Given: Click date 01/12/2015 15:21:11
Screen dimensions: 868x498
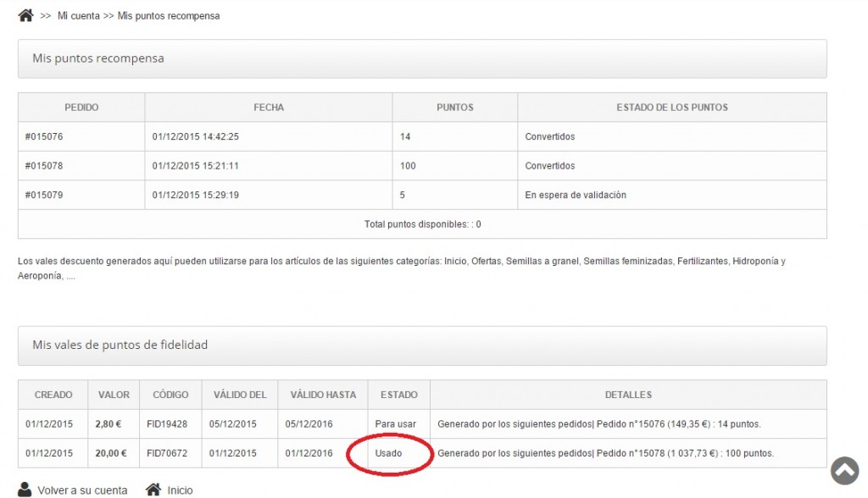Looking at the screenshot, I should [x=196, y=166].
